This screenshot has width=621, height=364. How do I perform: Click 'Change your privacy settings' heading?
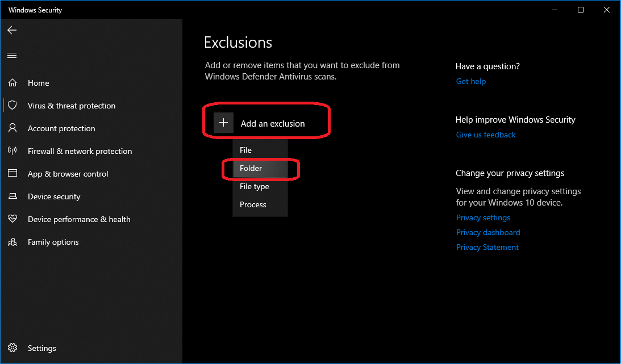510,173
